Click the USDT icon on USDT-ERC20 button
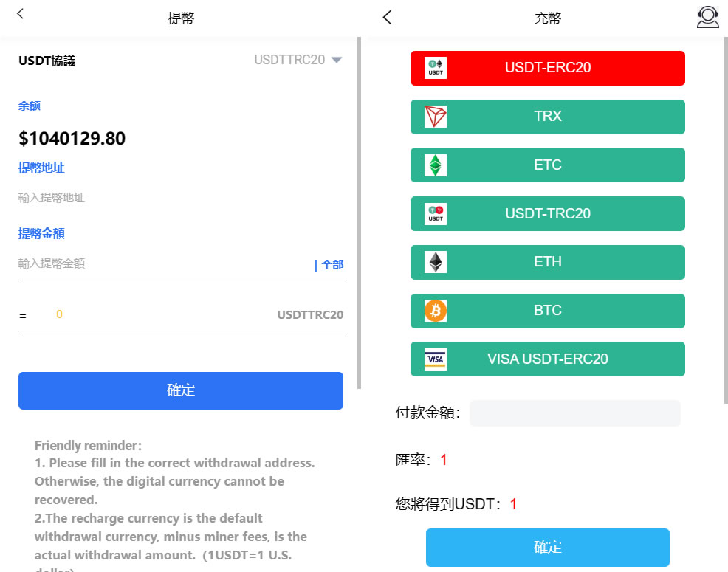Image resolution: width=728 pixels, height=572 pixels. click(x=434, y=68)
